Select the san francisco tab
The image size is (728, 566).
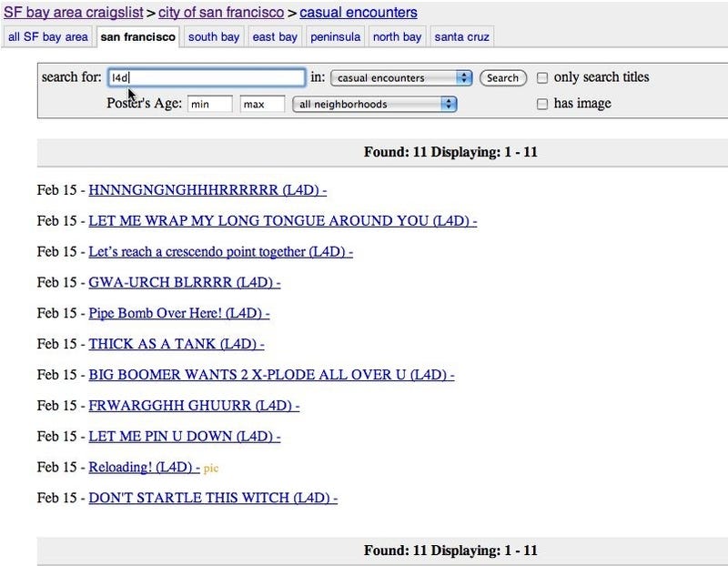point(138,36)
